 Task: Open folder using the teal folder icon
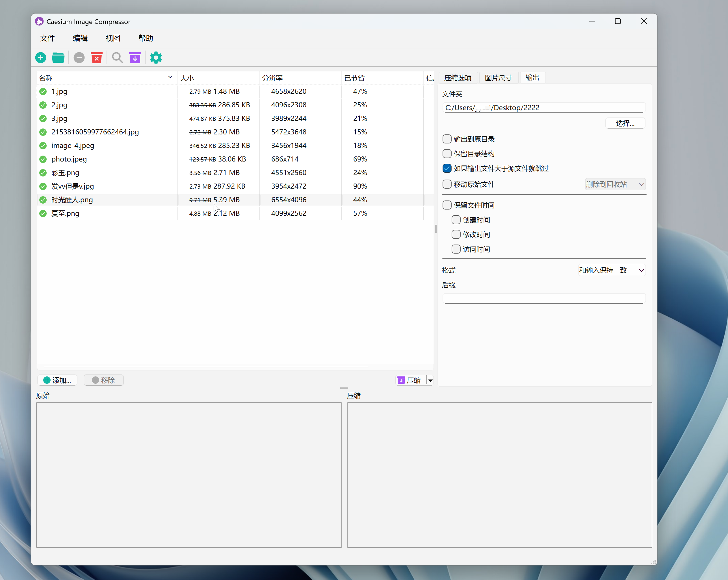coord(58,58)
